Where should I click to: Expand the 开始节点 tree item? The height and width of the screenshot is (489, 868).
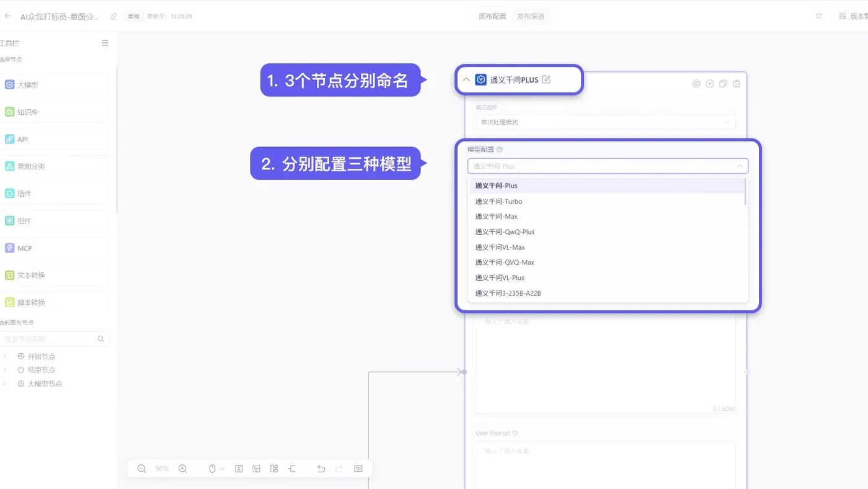click(5, 356)
